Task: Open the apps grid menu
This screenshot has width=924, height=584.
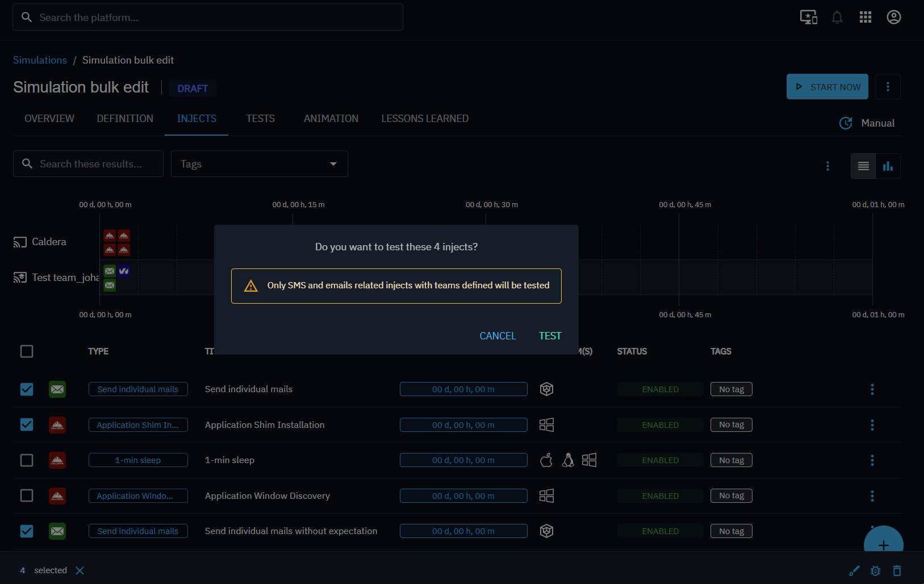Action: pyautogui.click(x=865, y=18)
